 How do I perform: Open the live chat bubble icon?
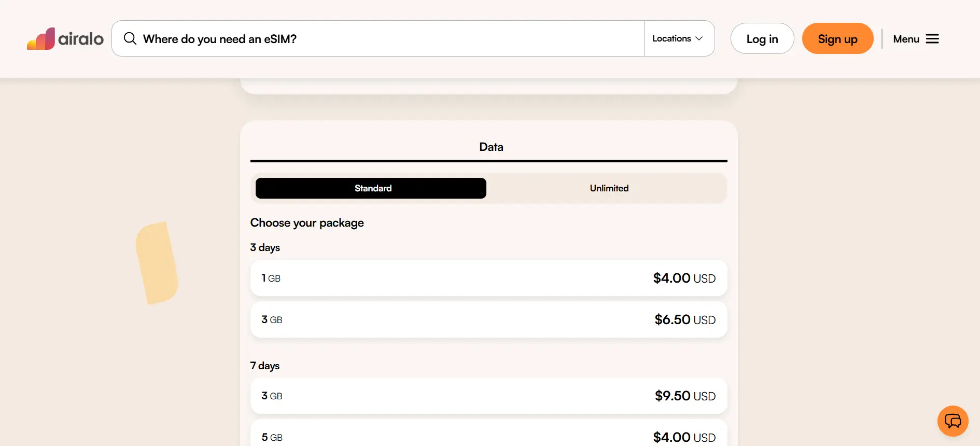coord(953,421)
